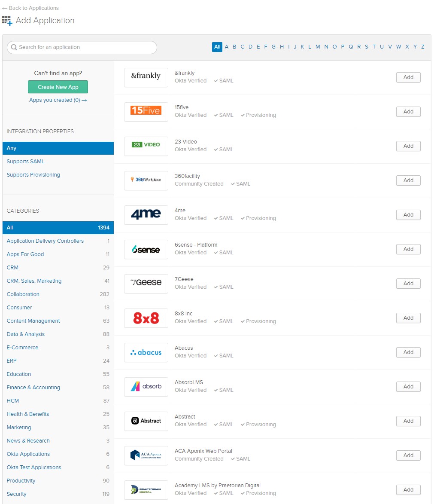
Task: Add the 23 Video application
Action: point(408,146)
